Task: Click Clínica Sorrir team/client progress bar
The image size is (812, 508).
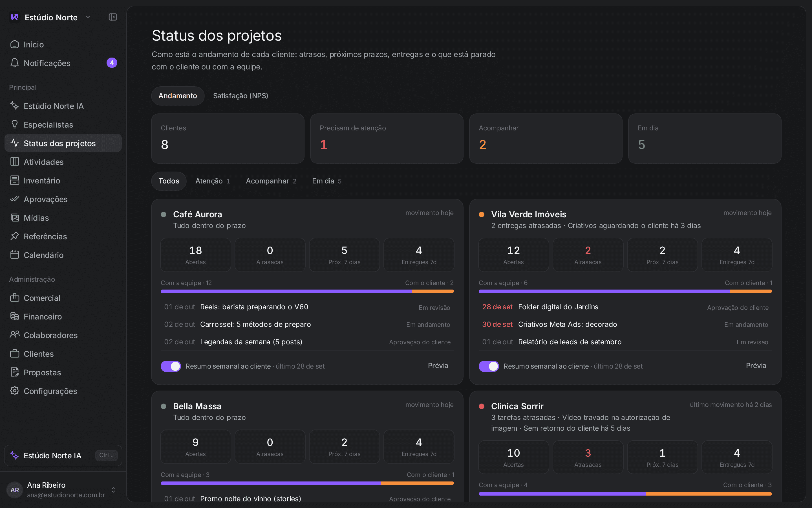Action: point(625,494)
